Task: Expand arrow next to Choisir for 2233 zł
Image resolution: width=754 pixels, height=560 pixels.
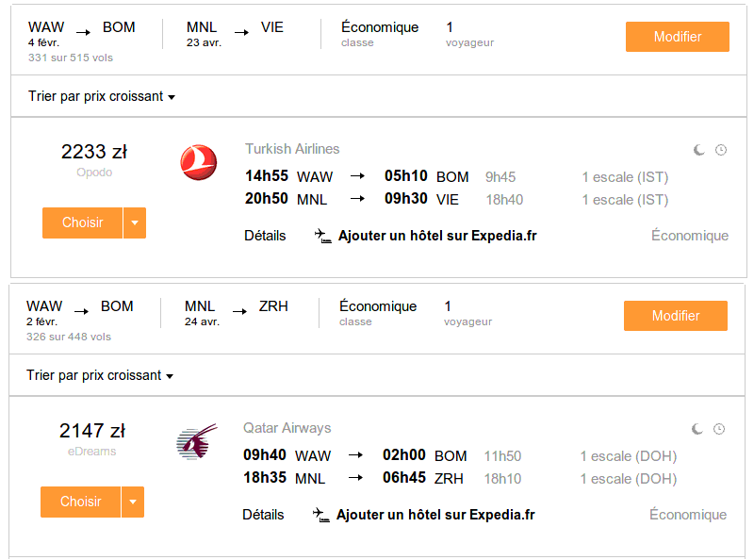Action: 135,222
